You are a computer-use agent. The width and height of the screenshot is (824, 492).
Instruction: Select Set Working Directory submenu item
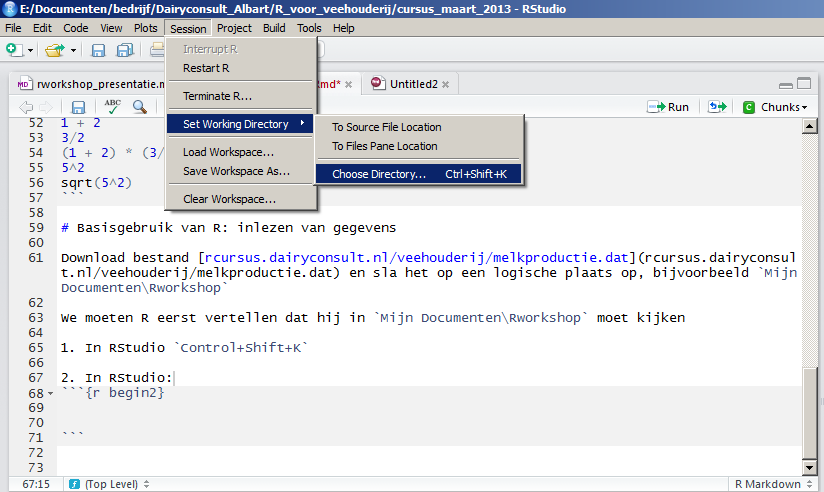[x=241, y=124]
